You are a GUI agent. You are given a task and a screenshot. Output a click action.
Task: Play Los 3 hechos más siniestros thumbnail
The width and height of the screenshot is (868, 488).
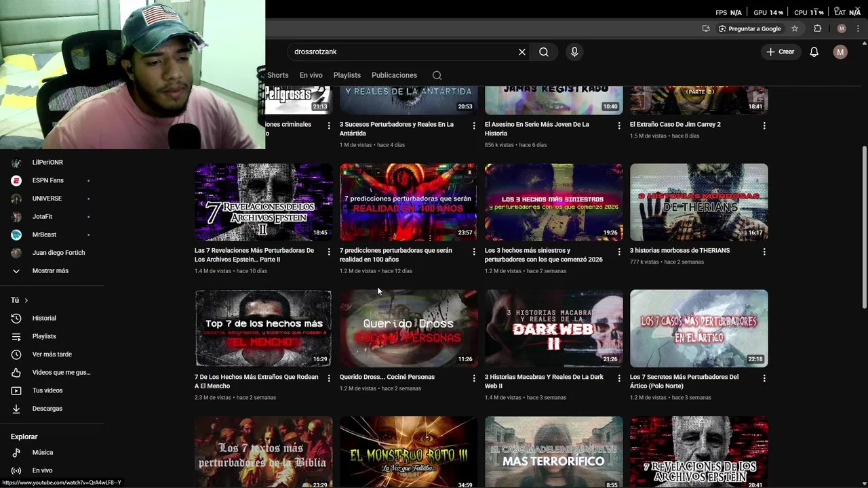tap(553, 202)
